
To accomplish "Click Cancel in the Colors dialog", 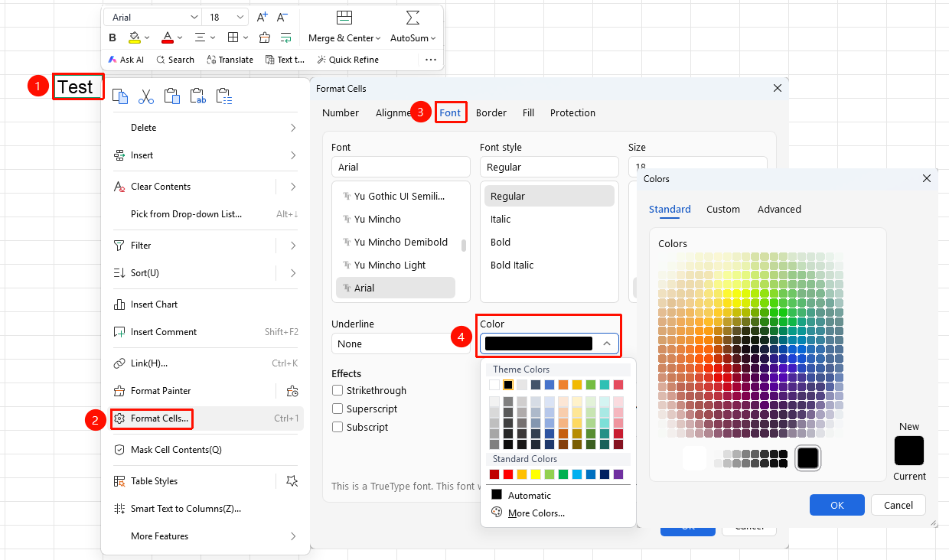I will (x=898, y=505).
